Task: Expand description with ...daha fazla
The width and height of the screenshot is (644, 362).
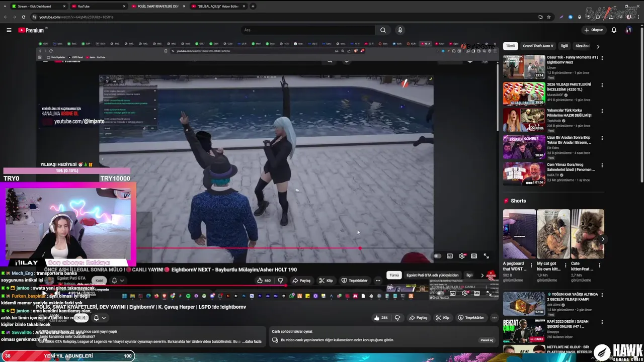Action: 252,341
